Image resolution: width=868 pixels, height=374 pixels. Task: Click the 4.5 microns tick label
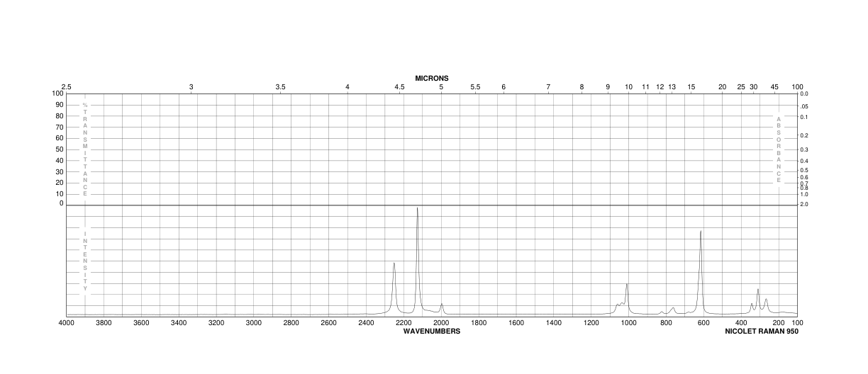(400, 87)
